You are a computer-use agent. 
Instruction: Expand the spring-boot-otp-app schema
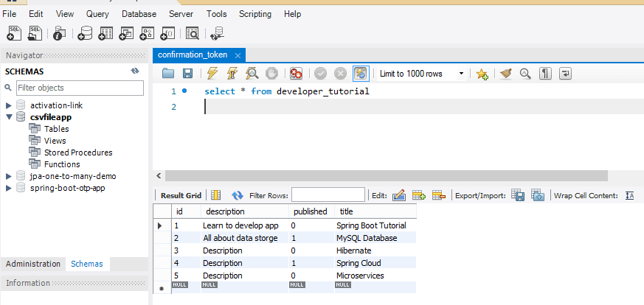pyautogui.click(x=9, y=189)
